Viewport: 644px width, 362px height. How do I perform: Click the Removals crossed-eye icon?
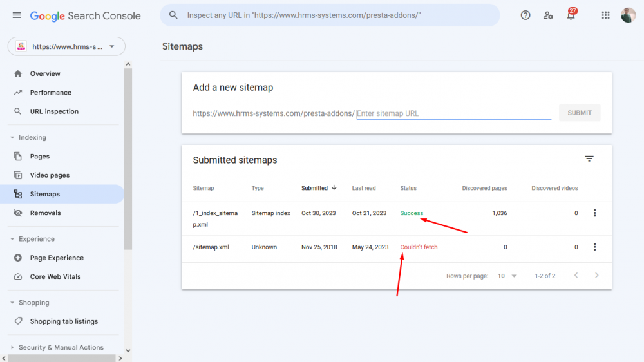tap(17, 213)
